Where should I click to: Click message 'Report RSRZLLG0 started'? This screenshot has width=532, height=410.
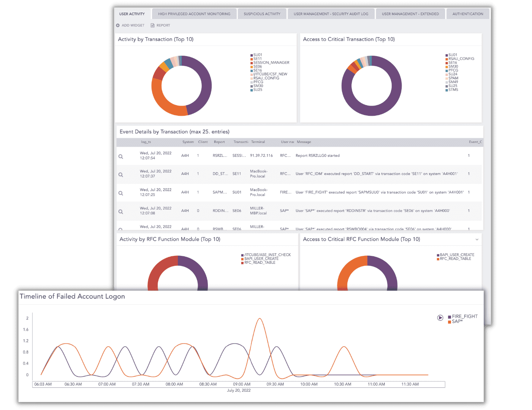[x=318, y=156]
